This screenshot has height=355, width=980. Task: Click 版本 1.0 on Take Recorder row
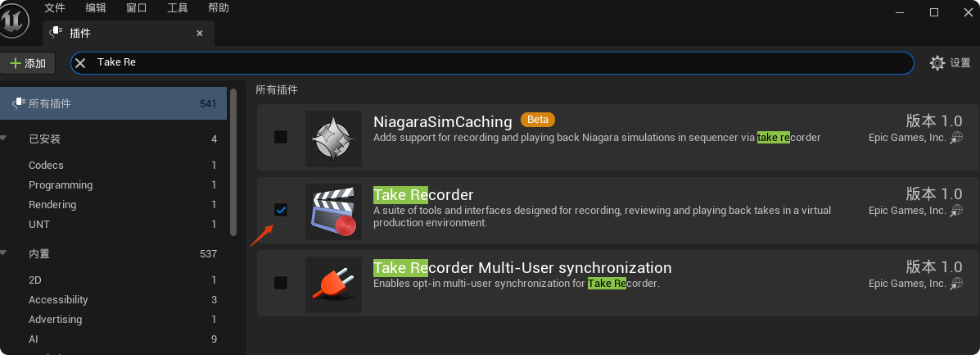click(x=934, y=194)
